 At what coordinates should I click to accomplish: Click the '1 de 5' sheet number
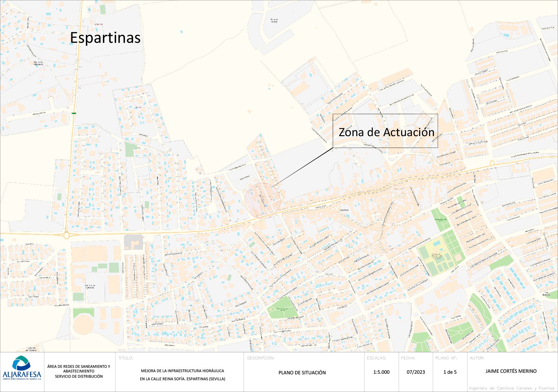coord(450,372)
